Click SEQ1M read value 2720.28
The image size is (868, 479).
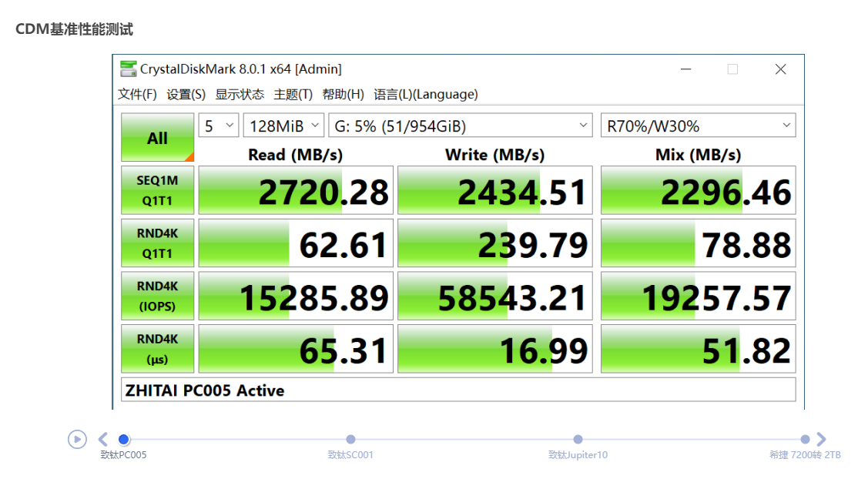pos(296,190)
